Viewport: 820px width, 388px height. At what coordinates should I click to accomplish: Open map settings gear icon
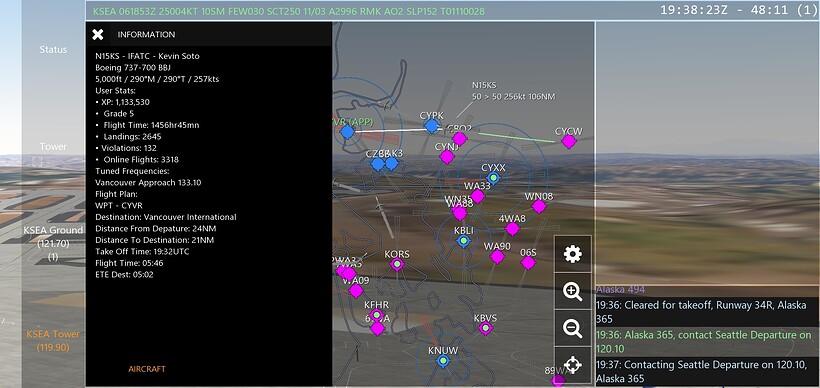[x=573, y=254]
